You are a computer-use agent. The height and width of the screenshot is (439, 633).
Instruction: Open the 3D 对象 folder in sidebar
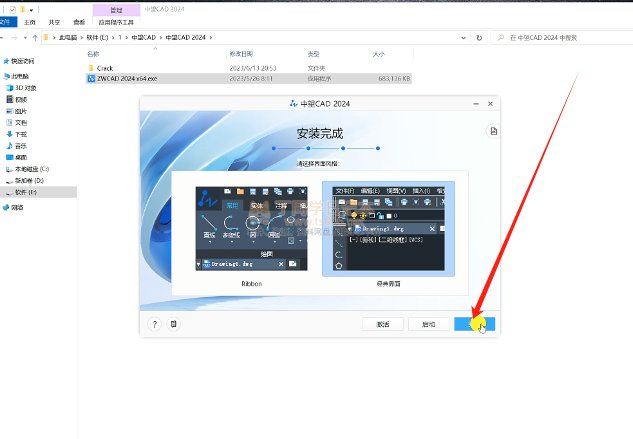[25, 87]
